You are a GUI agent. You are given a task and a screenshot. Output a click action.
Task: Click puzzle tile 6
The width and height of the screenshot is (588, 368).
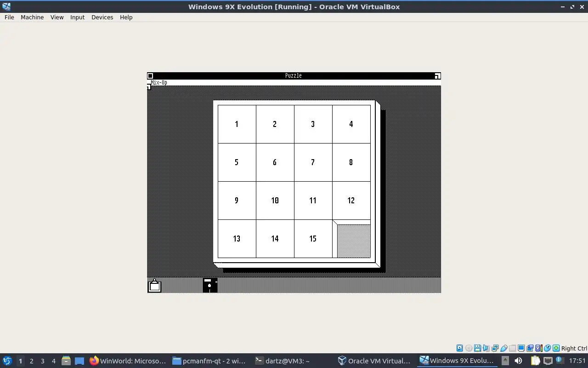tap(275, 162)
